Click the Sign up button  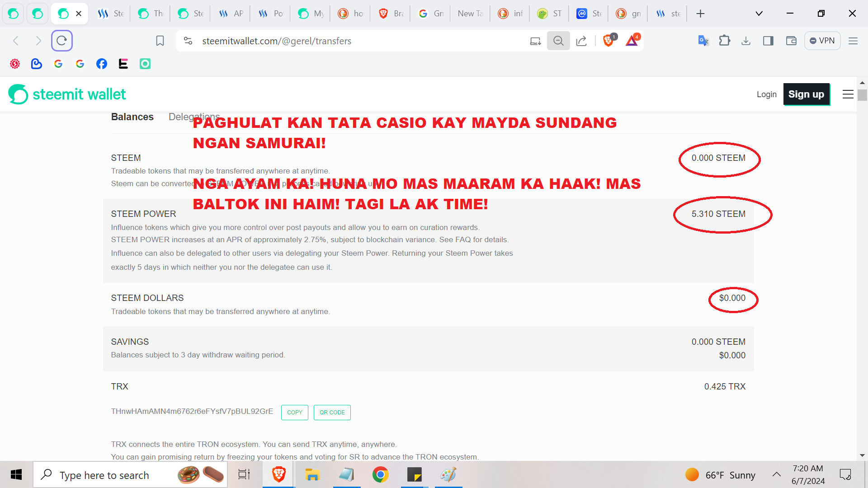pyautogui.click(x=807, y=94)
